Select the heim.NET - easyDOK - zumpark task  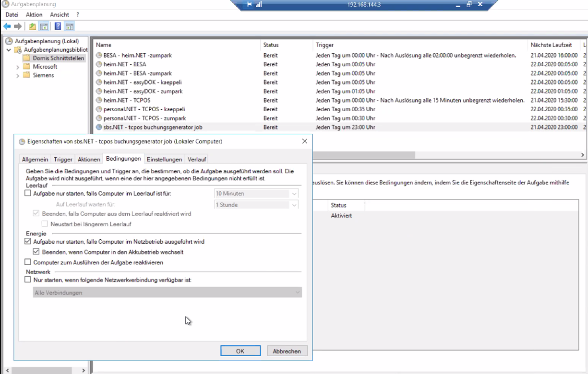pyautogui.click(x=143, y=92)
